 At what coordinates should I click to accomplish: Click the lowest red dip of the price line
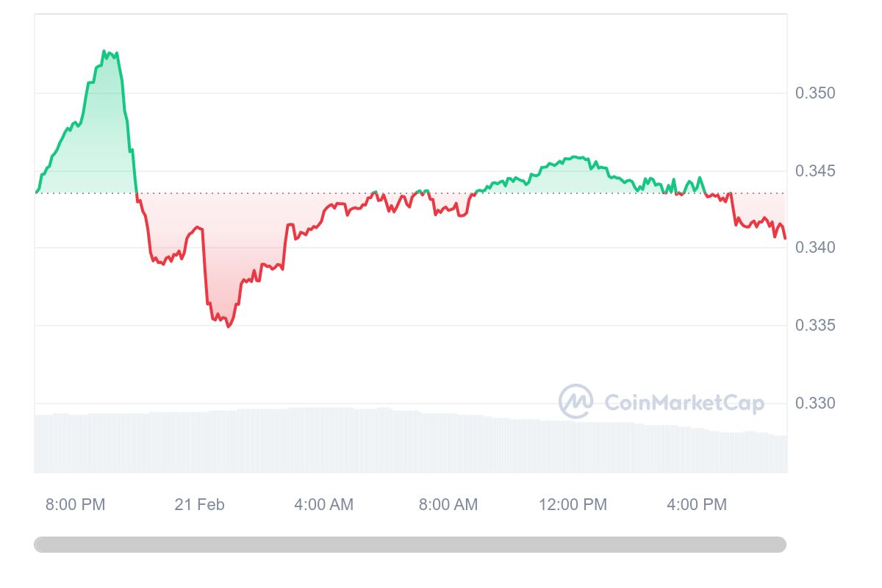tap(229, 326)
